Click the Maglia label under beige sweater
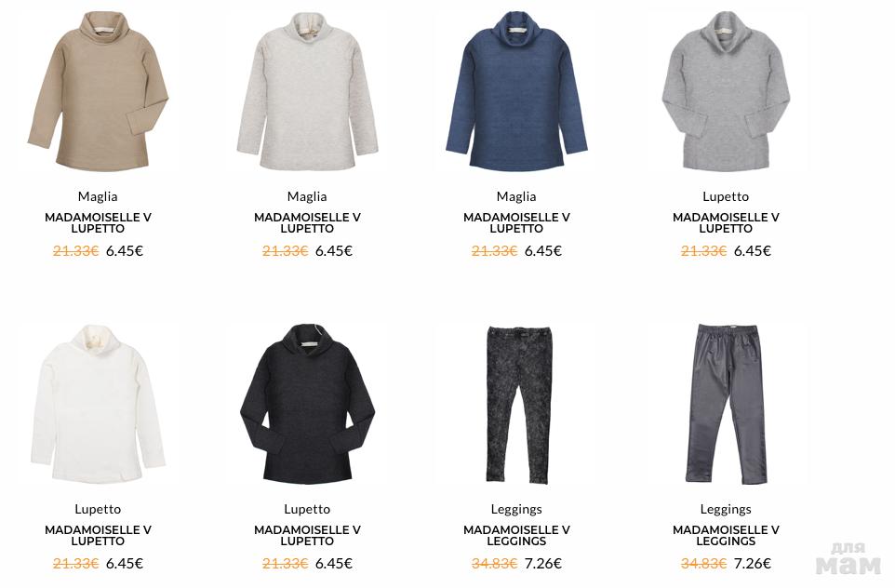895x588 pixels. coord(98,196)
